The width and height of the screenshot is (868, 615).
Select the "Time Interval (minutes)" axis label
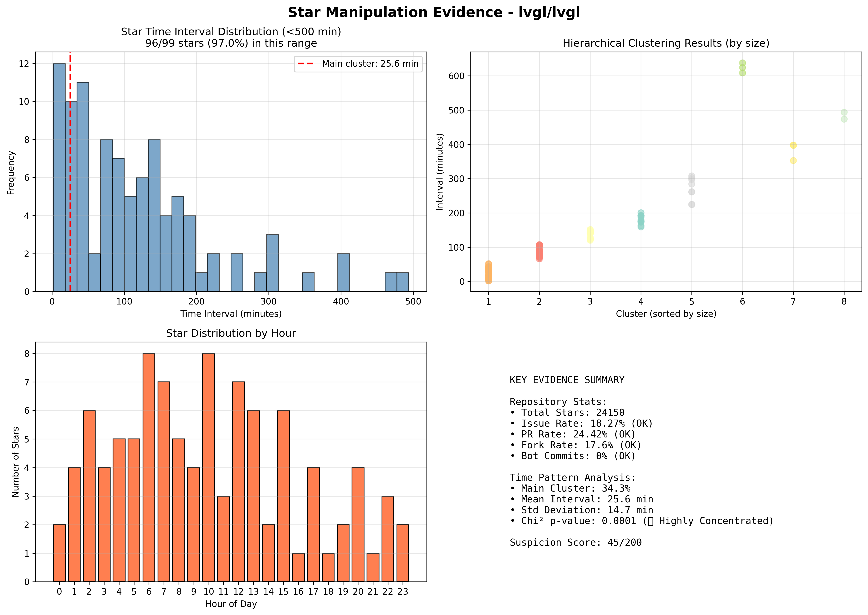click(x=231, y=314)
